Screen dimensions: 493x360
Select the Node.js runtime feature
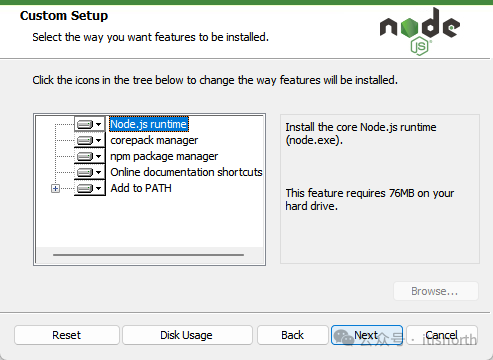point(149,124)
